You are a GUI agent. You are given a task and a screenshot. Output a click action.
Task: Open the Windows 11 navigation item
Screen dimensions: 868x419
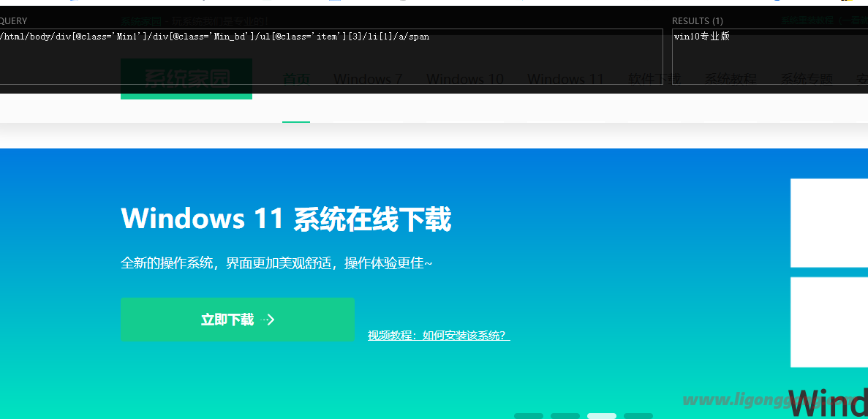tap(565, 79)
